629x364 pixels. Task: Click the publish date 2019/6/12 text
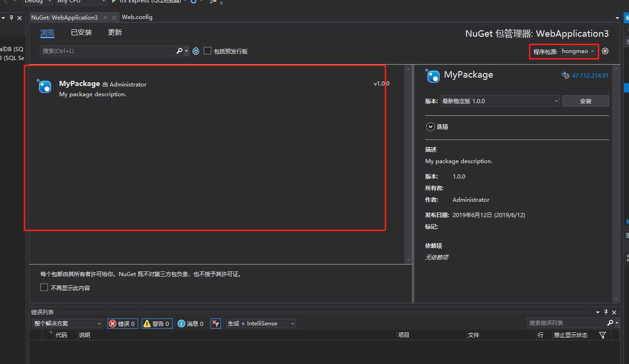489,215
